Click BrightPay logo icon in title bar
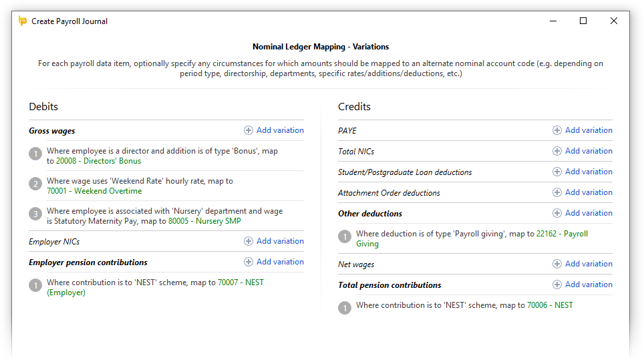 (x=23, y=21)
